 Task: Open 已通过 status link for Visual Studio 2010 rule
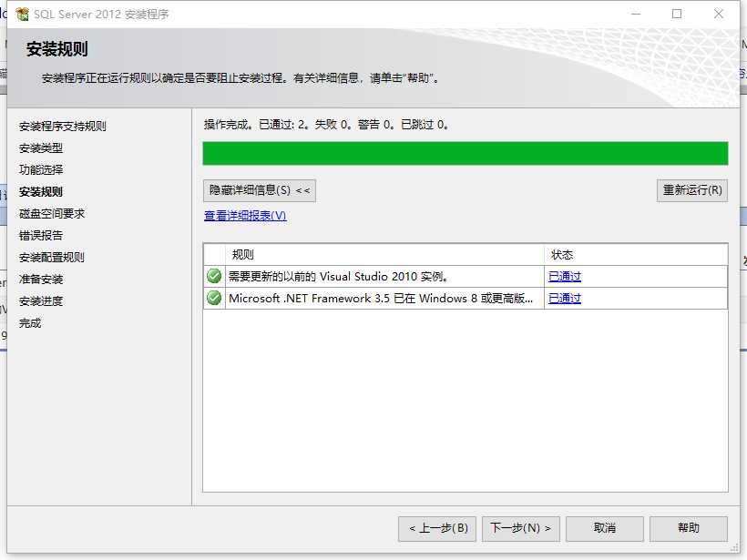click(x=565, y=276)
